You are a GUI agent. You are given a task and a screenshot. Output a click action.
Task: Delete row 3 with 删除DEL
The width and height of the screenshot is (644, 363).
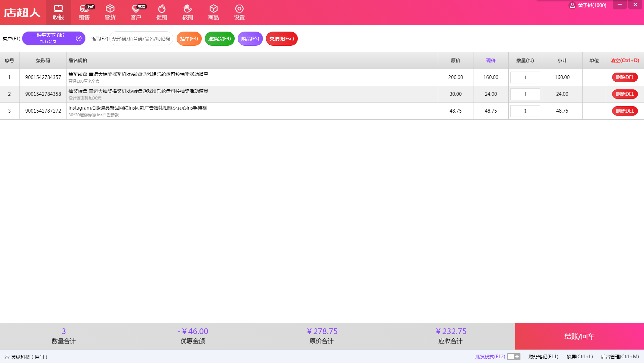pos(625,111)
